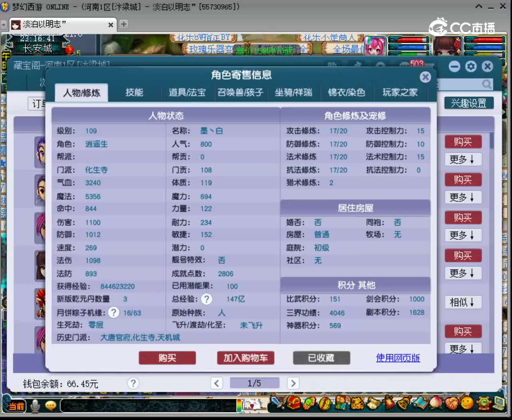512x420 pixels.
Task: Add a new client tab with plus
Action: 124,24
